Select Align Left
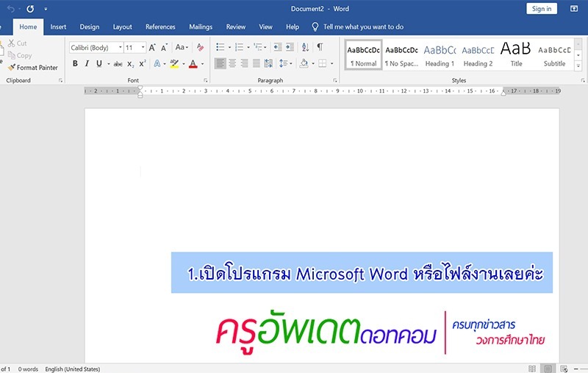 tap(220, 63)
